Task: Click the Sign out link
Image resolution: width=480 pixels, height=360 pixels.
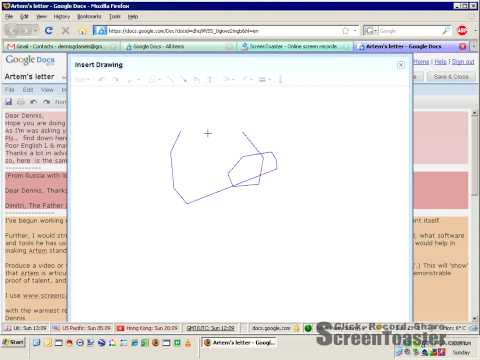Action: 463,62
